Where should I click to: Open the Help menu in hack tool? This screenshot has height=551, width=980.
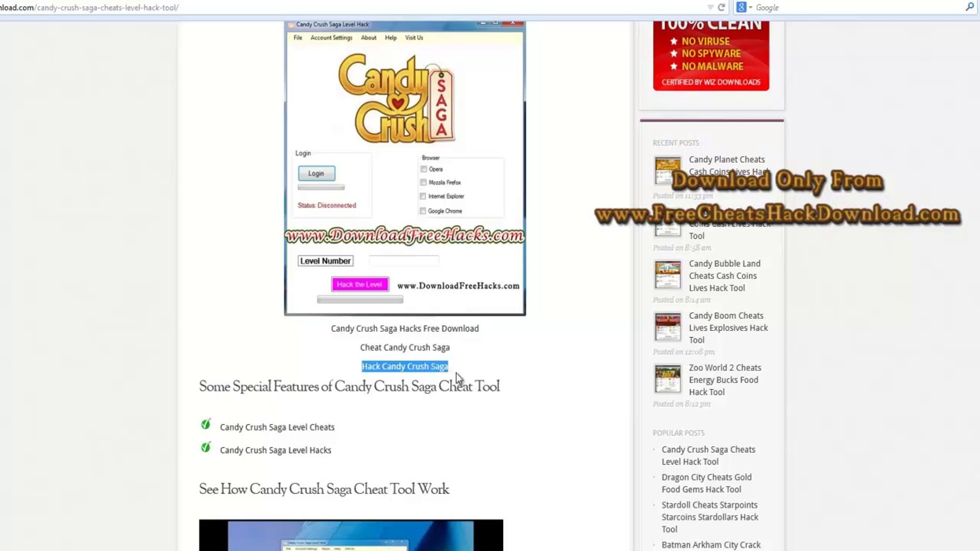coord(390,38)
